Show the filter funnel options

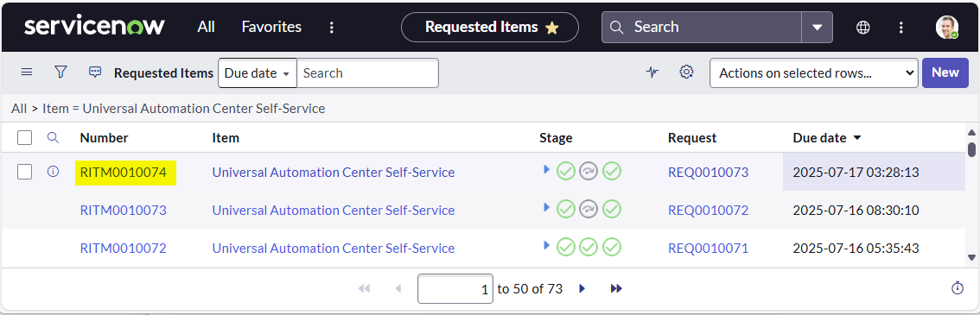tap(60, 72)
